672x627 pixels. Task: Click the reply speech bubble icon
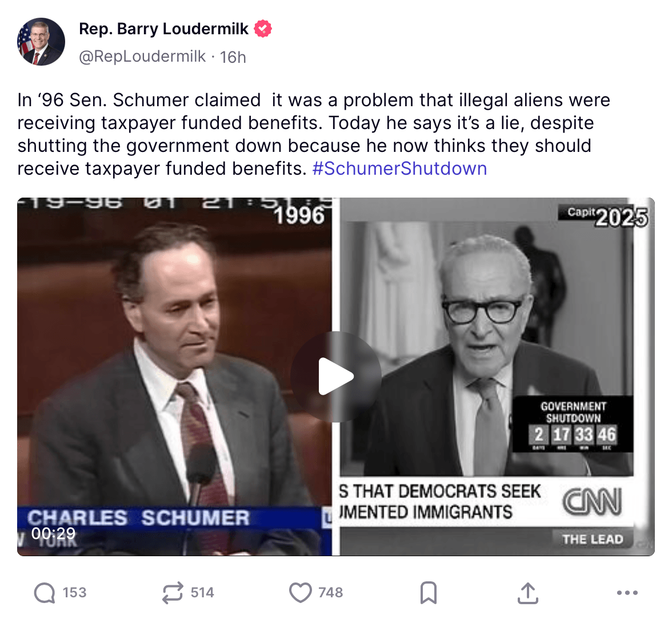coord(45,593)
